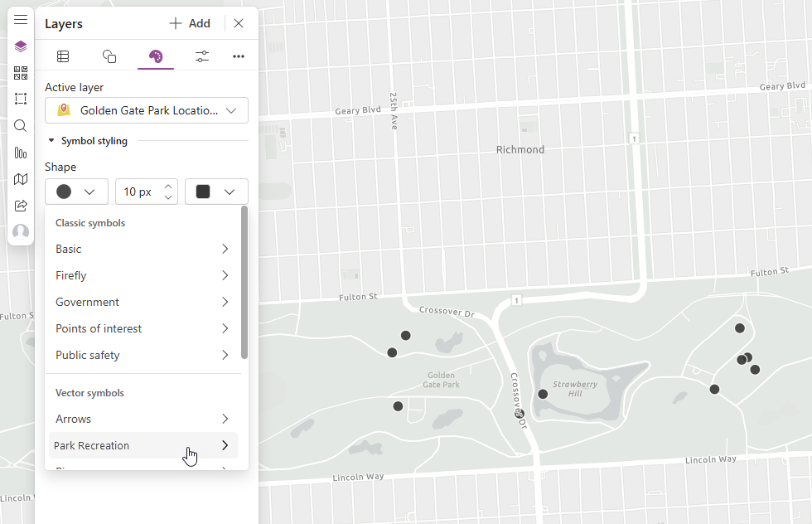Open the hamburger menu at top left

20,18
